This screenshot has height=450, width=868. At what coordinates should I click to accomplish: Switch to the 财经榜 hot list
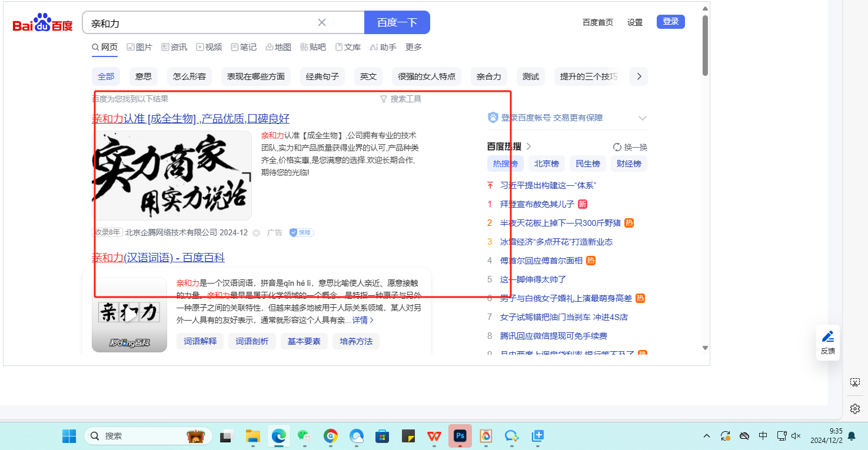pyautogui.click(x=628, y=164)
